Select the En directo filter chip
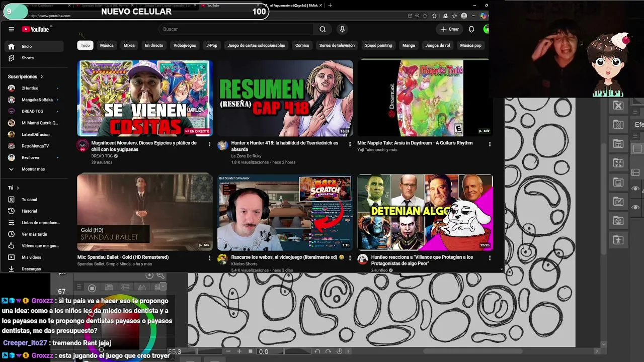 [x=154, y=45]
